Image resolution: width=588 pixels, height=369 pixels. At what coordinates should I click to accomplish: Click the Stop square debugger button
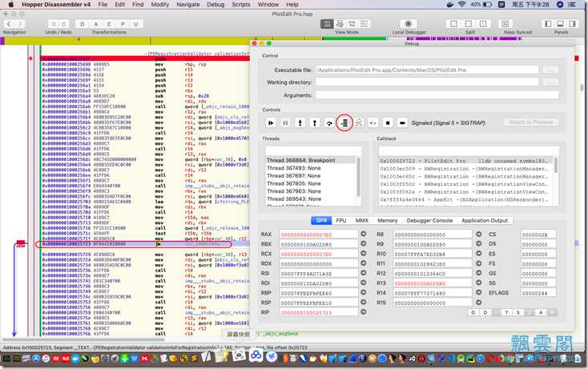pos(388,122)
